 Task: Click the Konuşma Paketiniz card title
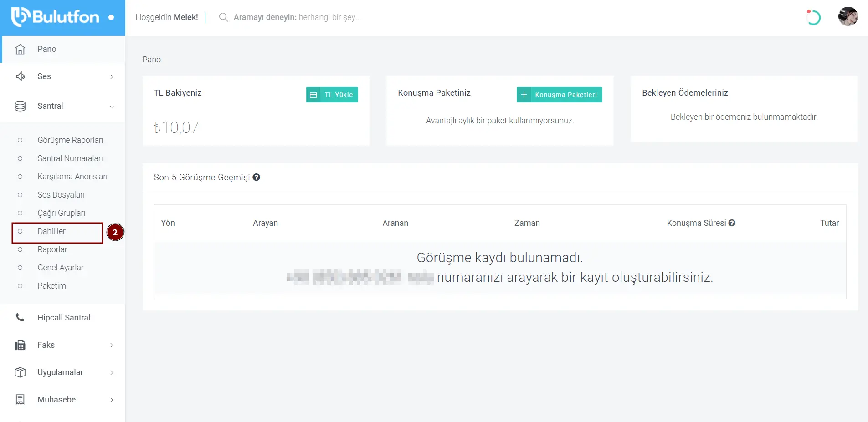coord(434,93)
